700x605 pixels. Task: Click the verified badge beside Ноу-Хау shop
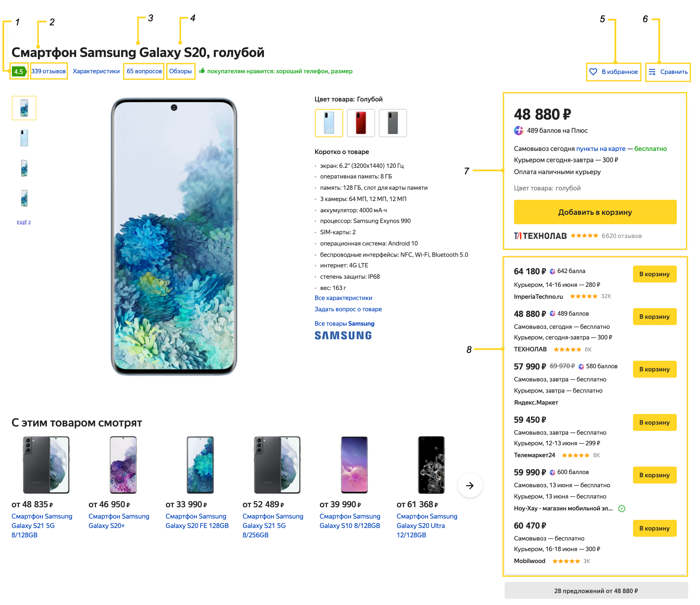tap(622, 508)
